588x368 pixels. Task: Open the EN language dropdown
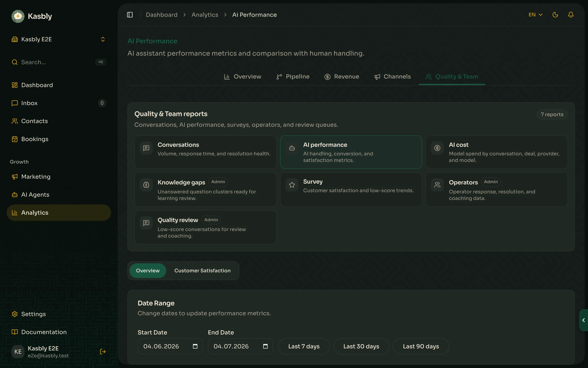click(536, 15)
